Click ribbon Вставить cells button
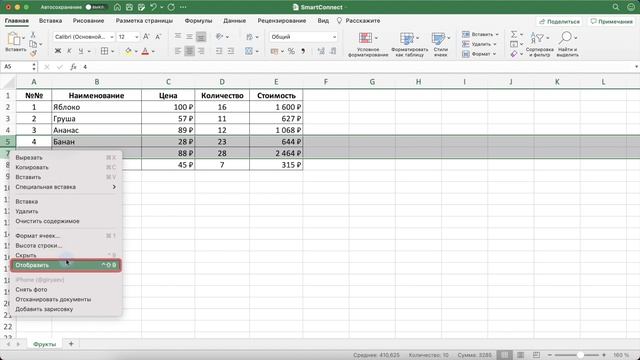Image resolution: width=640 pixels, height=360 pixels. click(x=480, y=34)
